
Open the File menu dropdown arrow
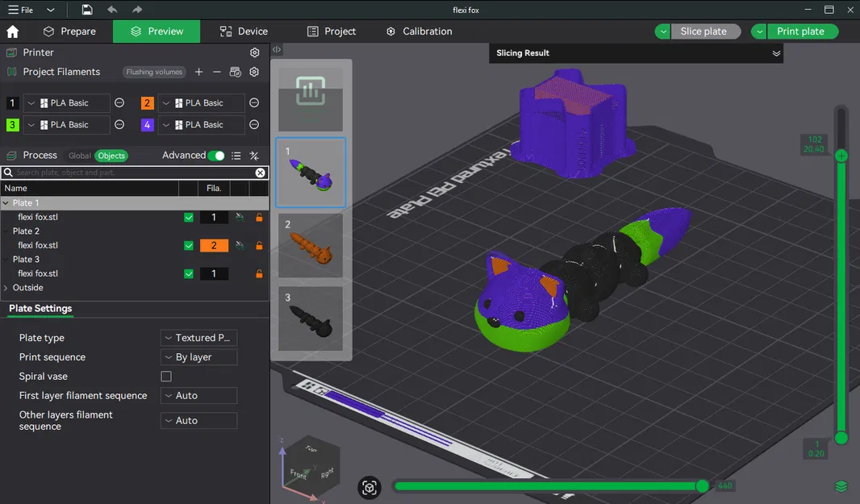click(51, 10)
